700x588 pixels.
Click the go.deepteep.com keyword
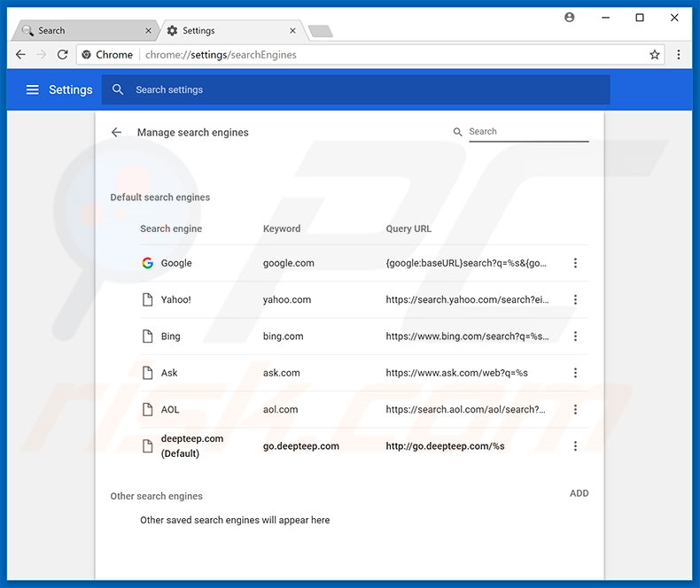(301, 445)
